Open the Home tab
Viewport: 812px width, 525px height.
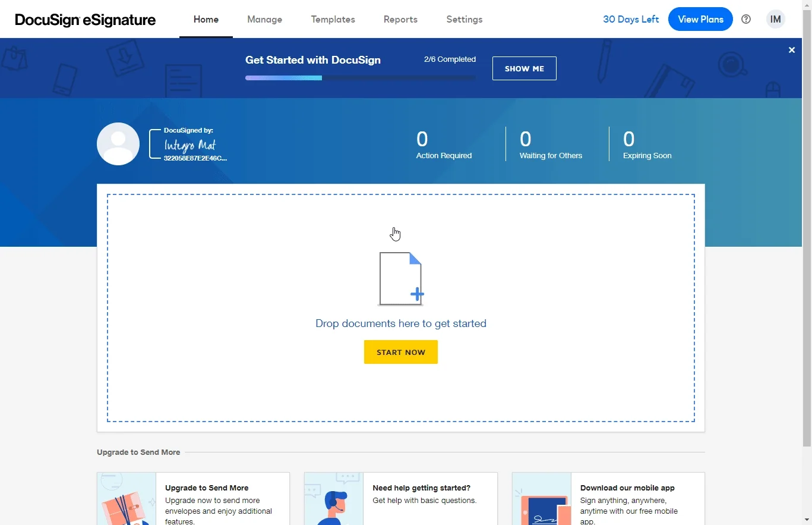tap(206, 19)
